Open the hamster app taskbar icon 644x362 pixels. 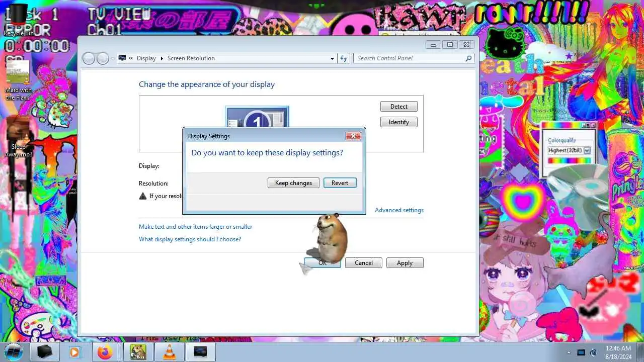(x=138, y=352)
